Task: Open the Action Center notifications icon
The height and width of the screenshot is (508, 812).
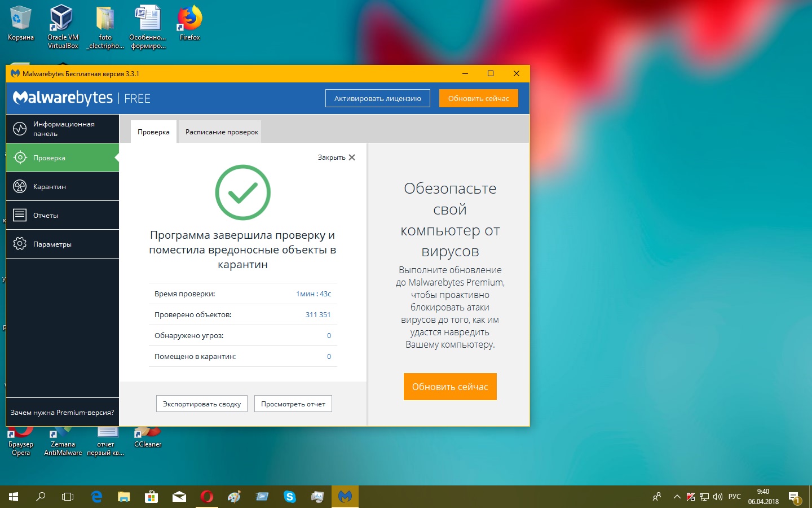Action: point(795,497)
